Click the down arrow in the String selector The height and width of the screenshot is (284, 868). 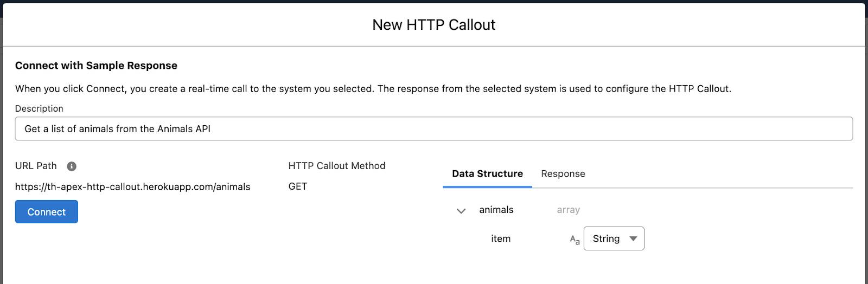[x=633, y=238]
